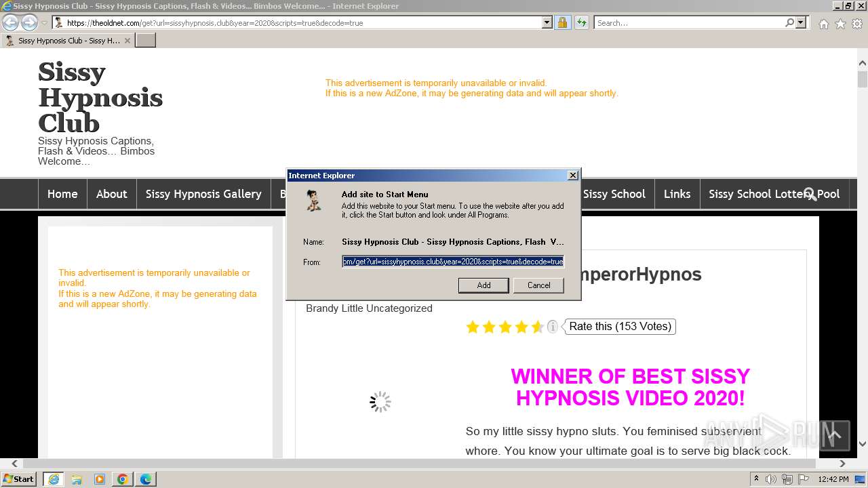868x488 pixels.
Task: Rate with the third star
Action: point(505,327)
